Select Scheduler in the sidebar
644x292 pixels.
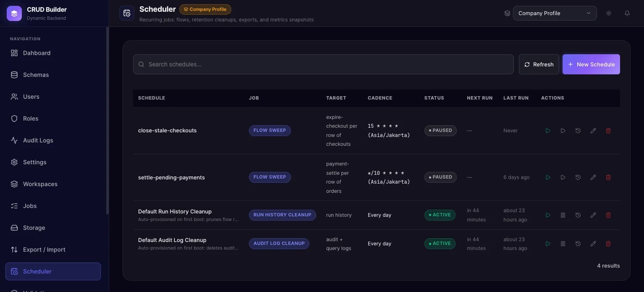pos(53,271)
